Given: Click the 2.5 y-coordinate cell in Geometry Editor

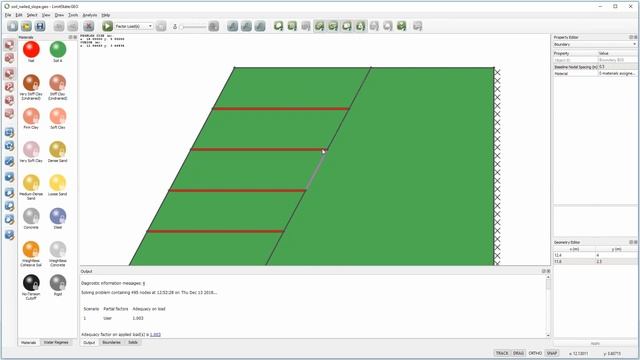Looking at the screenshot, I should click(616, 262).
